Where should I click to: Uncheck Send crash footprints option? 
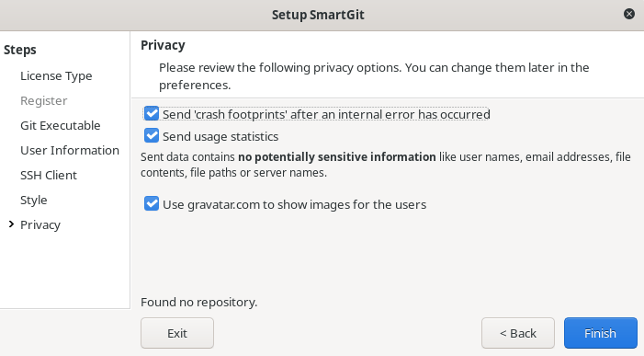(152, 113)
